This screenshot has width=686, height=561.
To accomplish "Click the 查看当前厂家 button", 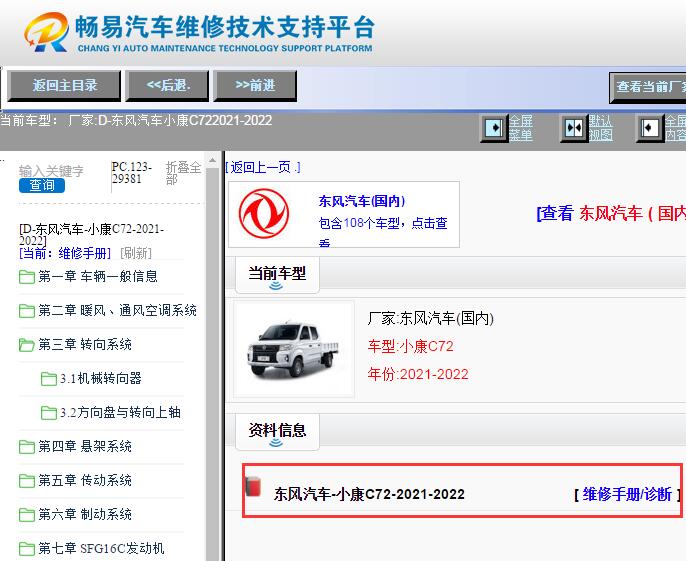I will click(x=648, y=88).
